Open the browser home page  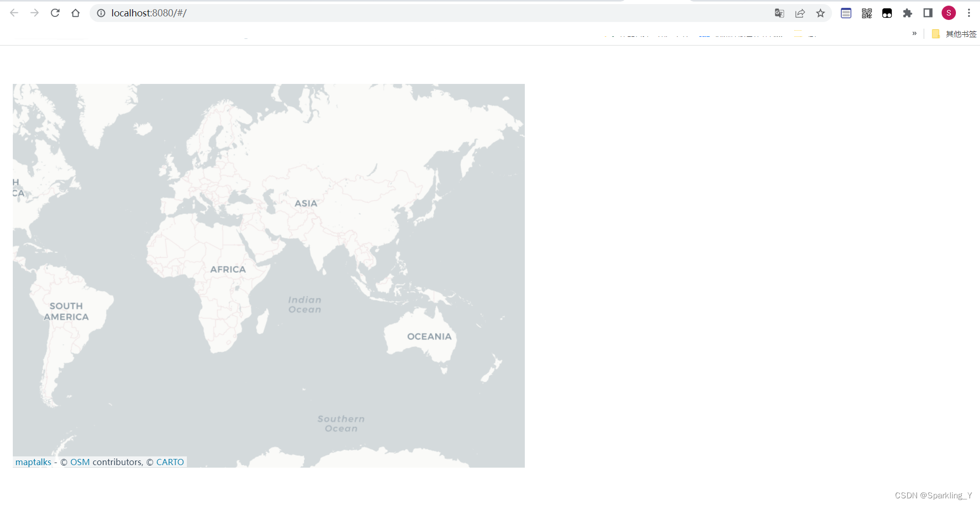tap(75, 13)
